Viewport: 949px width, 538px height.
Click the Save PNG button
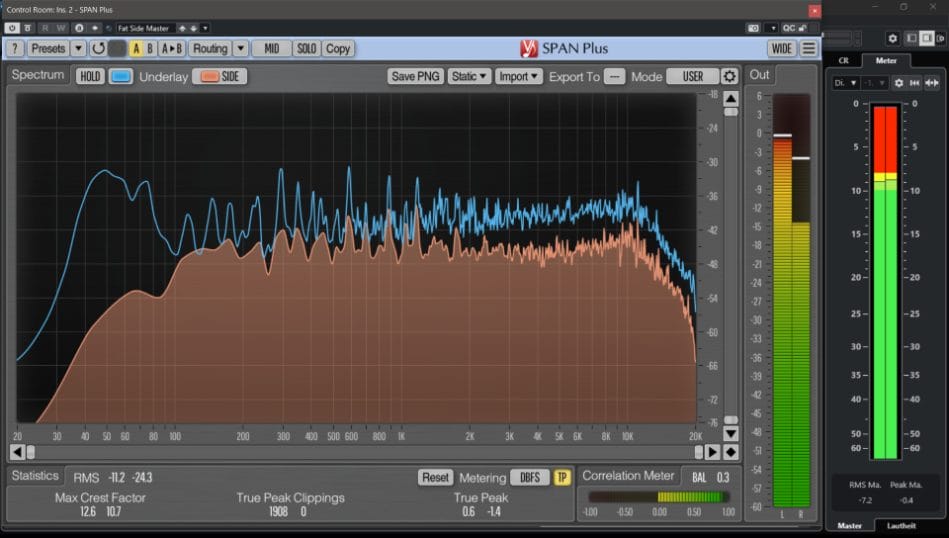pyautogui.click(x=415, y=76)
